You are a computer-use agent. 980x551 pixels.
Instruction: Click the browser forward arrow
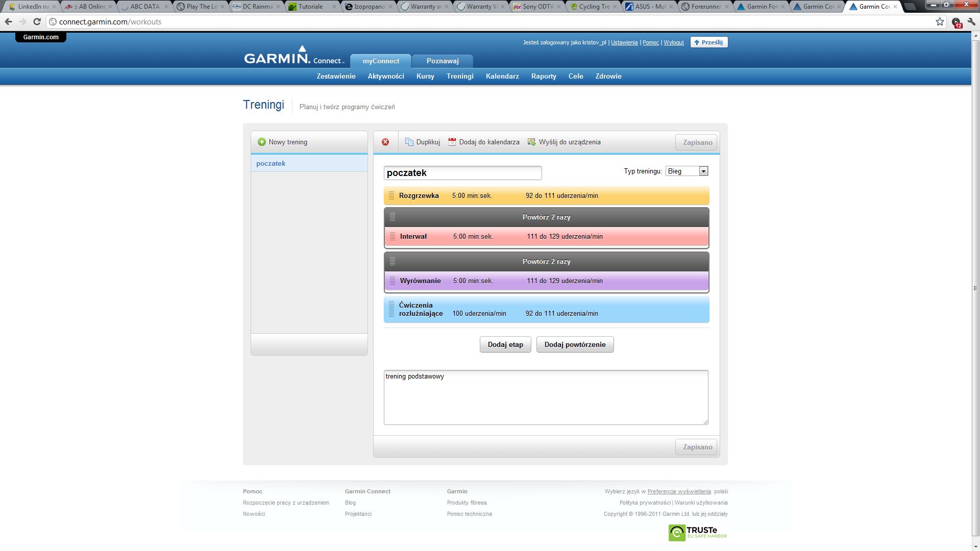coord(22,22)
